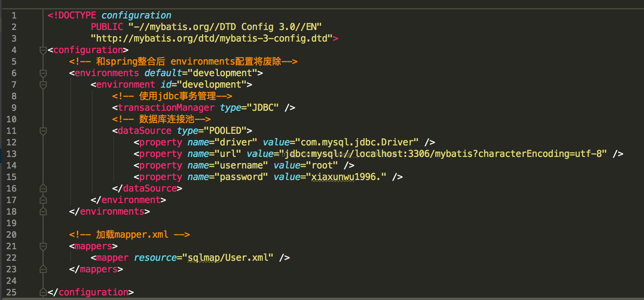Click the fold end marker at line 23

pyautogui.click(x=43, y=269)
